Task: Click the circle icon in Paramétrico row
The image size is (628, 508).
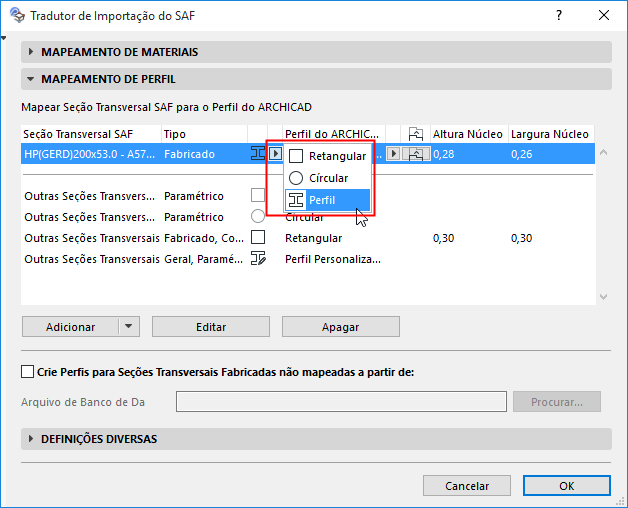Action: coord(258,216)
